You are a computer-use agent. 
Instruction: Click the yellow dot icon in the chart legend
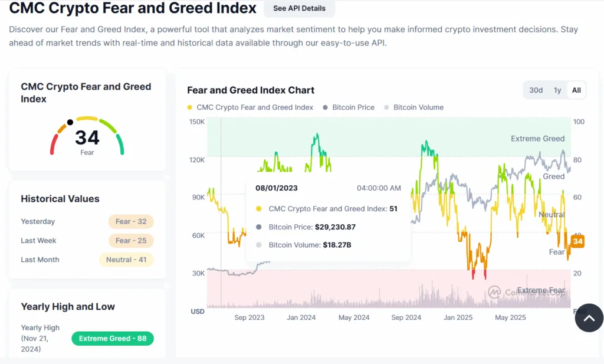(x=189, y=107)
